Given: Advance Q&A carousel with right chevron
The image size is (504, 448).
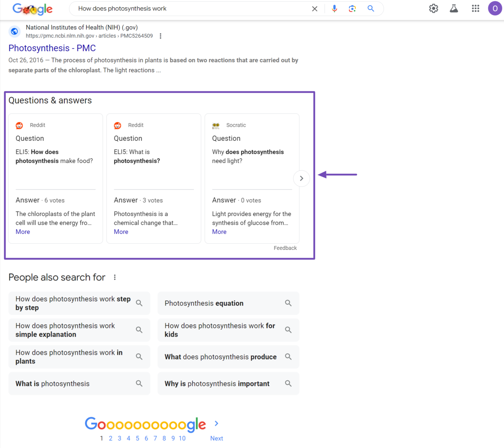Looking at the screenshot, I should click(302, 179).
